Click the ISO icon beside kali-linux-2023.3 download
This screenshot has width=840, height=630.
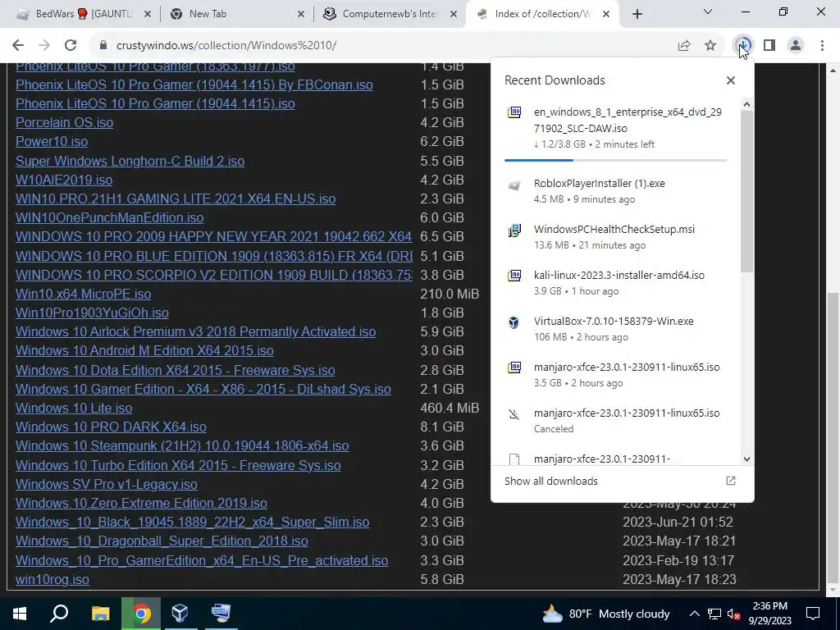pyautogui.click(x=514, y=276)
